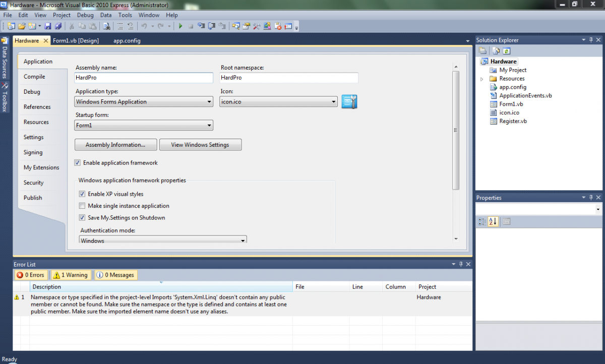Click the Find binoculars icon
This screenshot has height=364, width=605.
click(x=107, y=26)
